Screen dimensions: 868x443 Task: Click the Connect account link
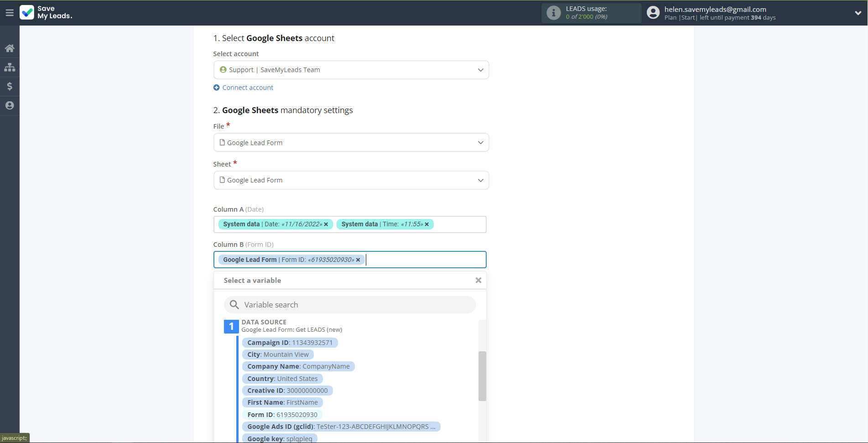point(248,88)
